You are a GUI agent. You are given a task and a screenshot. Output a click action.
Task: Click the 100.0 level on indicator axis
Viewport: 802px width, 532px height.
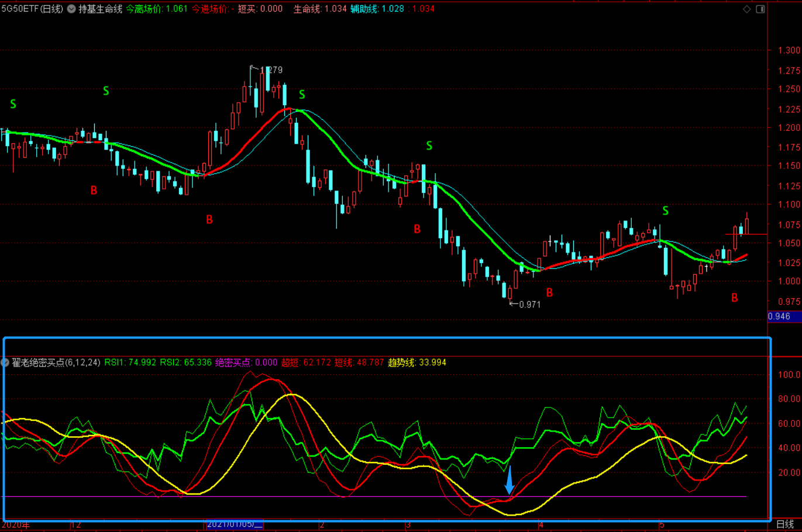(789, 375)
